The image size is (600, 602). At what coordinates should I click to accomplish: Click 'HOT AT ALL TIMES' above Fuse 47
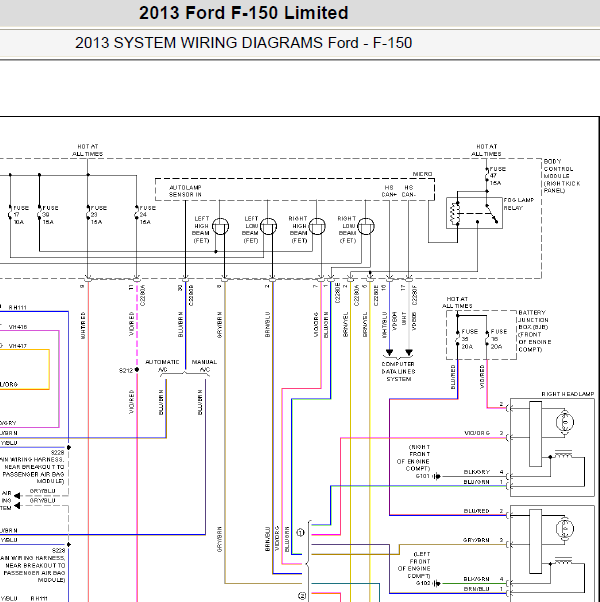coord(486,150)
